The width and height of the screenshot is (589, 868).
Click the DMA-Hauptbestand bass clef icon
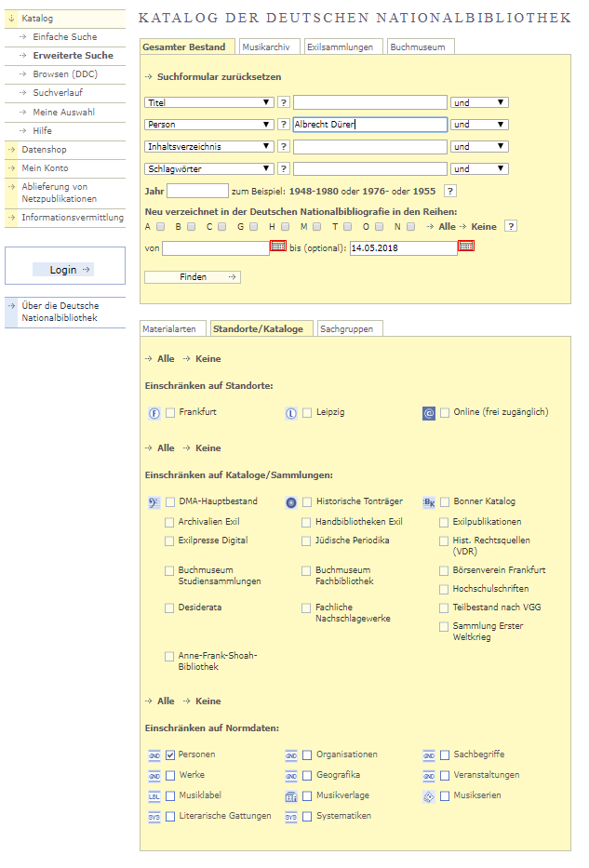[x=154, y=502]
